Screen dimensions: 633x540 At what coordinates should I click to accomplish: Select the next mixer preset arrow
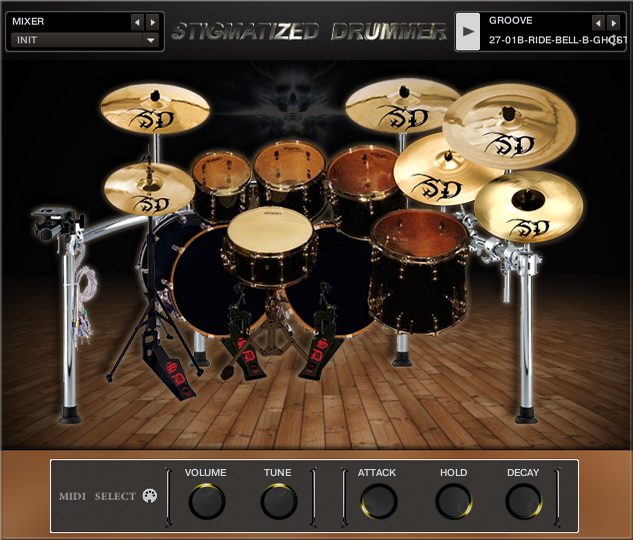click(x=152, y=22)
